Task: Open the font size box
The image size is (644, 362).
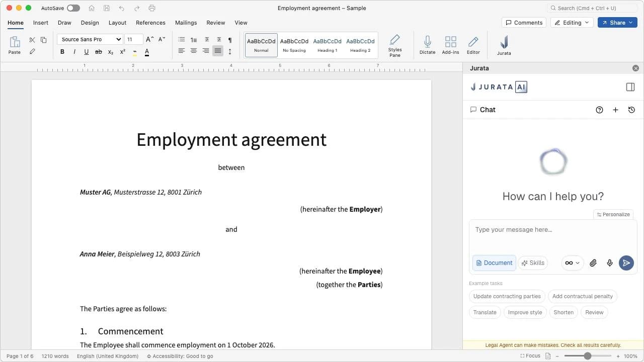Action: coord(133,39)
